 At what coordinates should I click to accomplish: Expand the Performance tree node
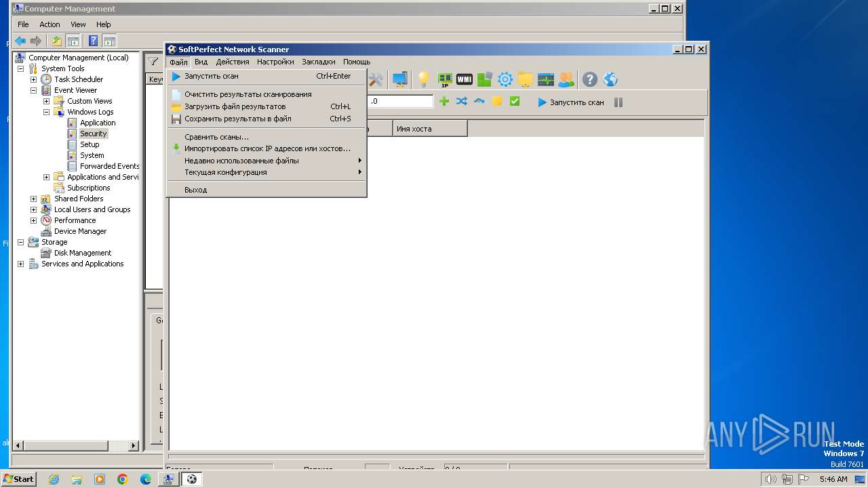33,220
